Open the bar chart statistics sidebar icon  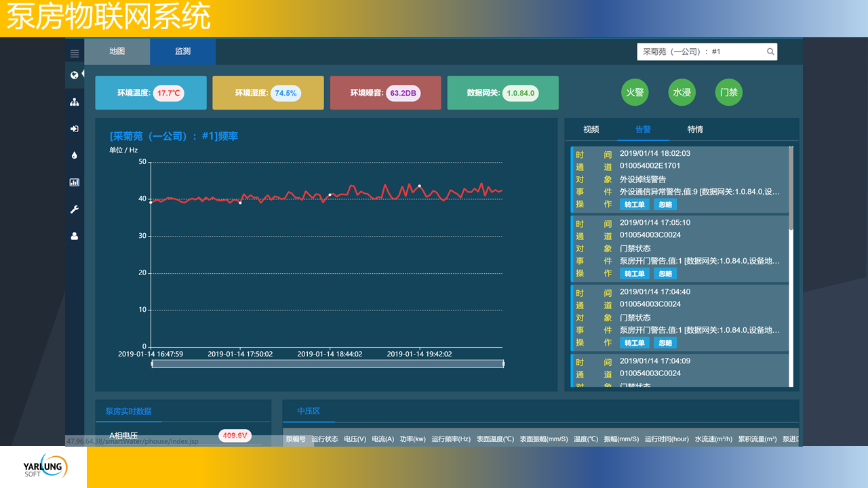(x=75, y=182)
